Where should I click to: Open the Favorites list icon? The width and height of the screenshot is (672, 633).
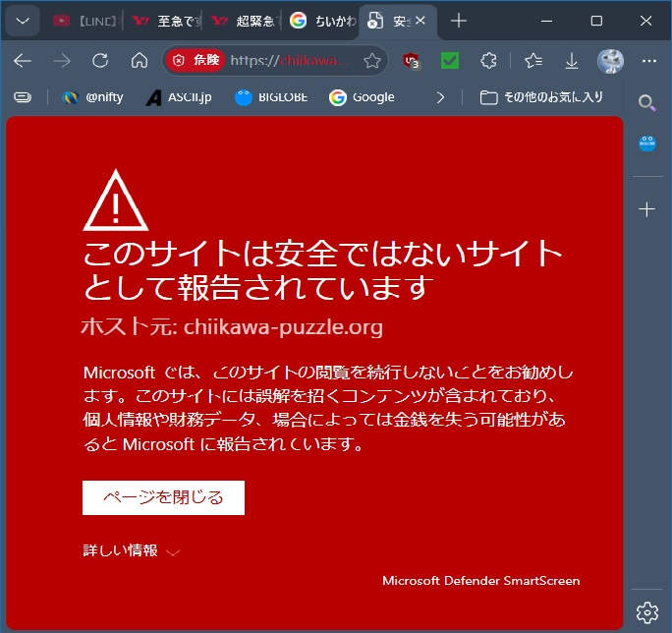pos(533,61)
